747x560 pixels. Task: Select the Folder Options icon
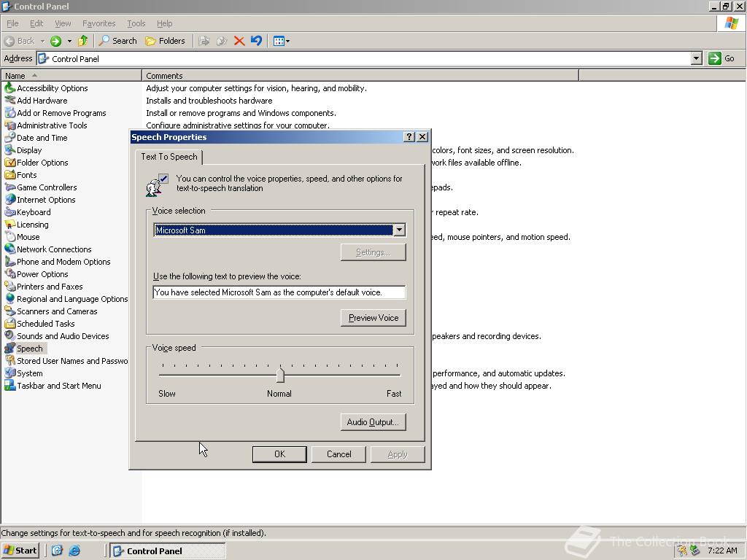pyautogui.click(x=10, y=163)
